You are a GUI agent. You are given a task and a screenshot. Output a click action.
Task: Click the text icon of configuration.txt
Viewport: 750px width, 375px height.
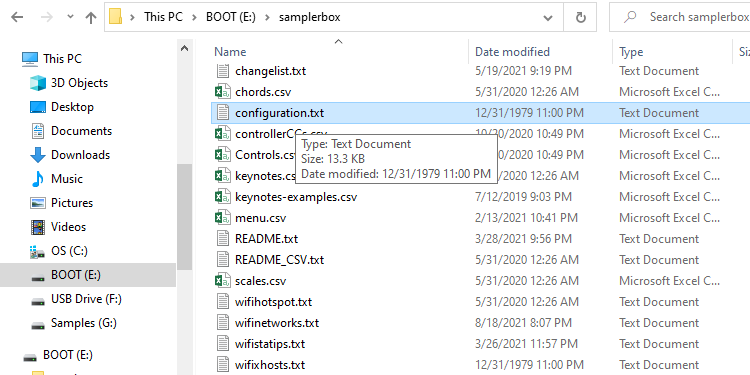pyautogui.click(x=222, y=113)
